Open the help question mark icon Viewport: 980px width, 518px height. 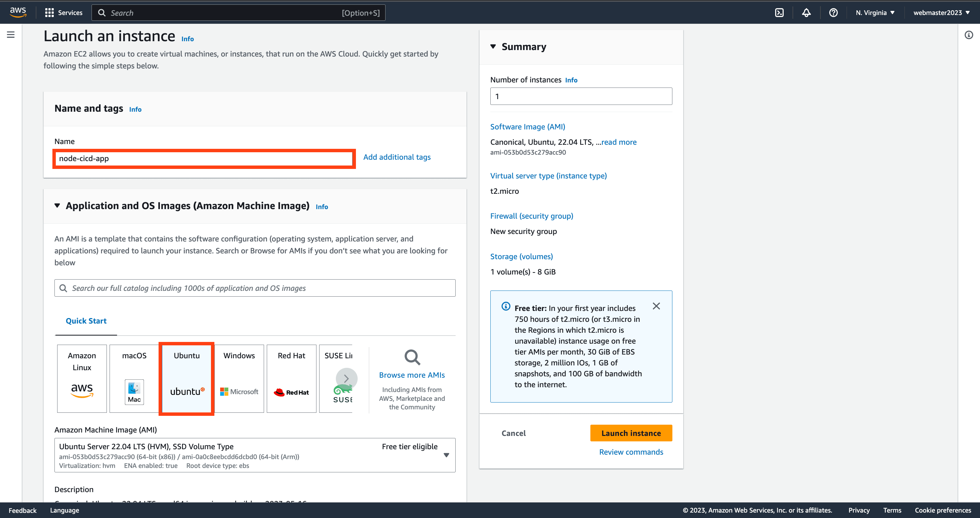point(833,13)
